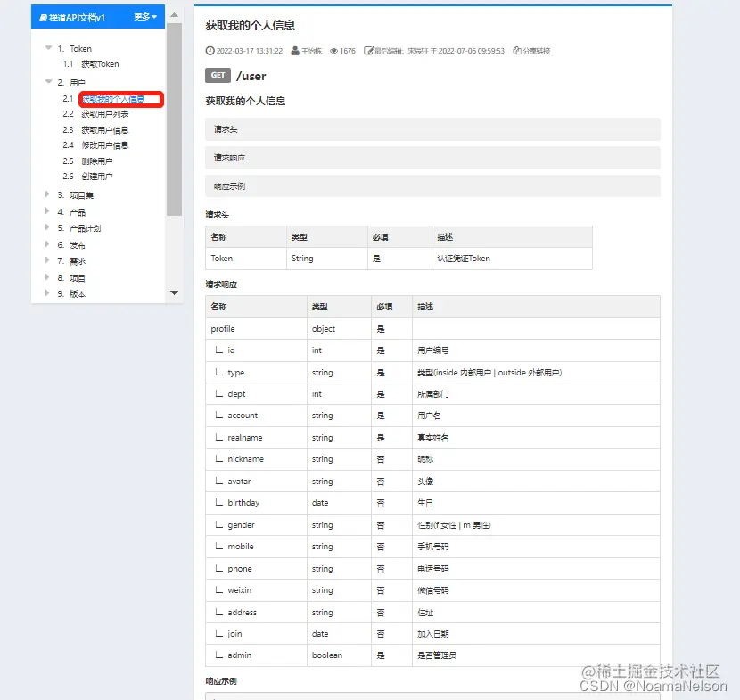Click the profile row name cell
740x700 pixels.
[256, 328]
